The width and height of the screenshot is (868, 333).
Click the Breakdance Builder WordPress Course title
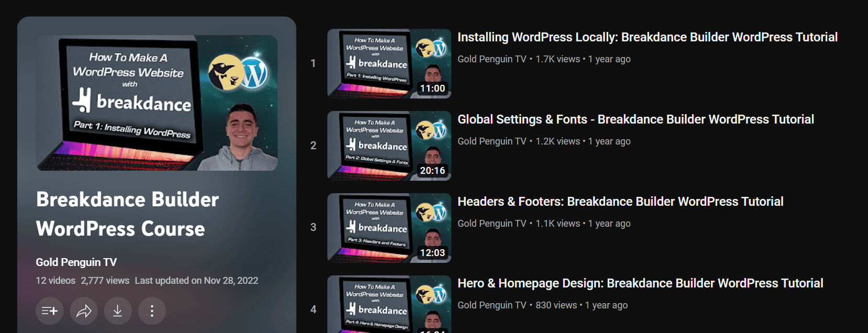click(127, 214)
